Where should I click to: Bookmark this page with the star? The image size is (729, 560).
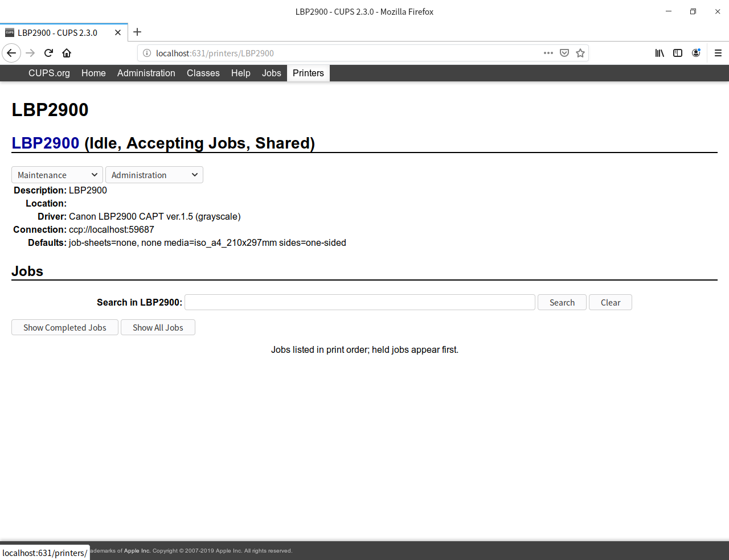(580, 53)
